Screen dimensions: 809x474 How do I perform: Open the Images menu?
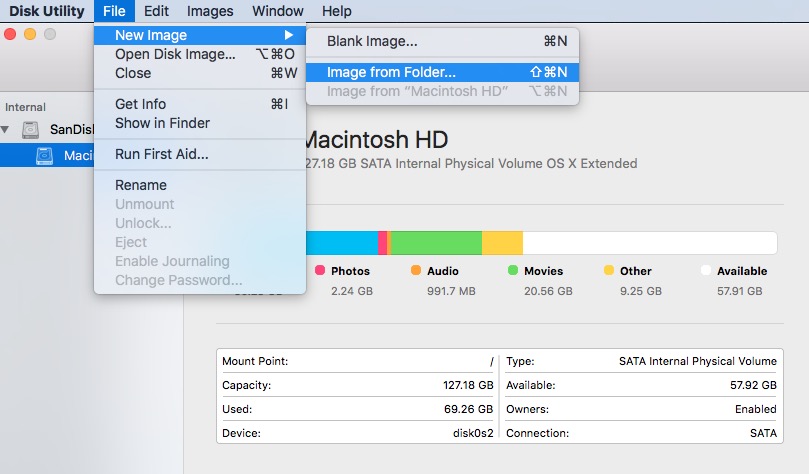click(x=210, y=11)
